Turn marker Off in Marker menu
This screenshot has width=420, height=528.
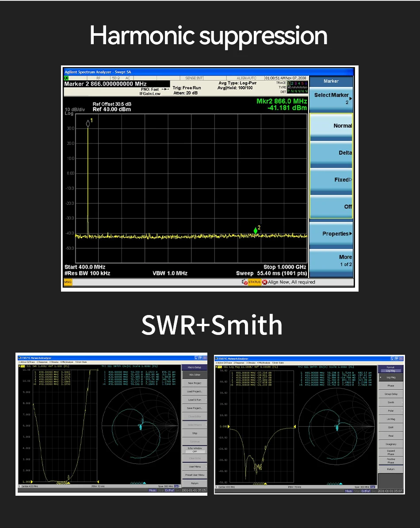(331, 207)
